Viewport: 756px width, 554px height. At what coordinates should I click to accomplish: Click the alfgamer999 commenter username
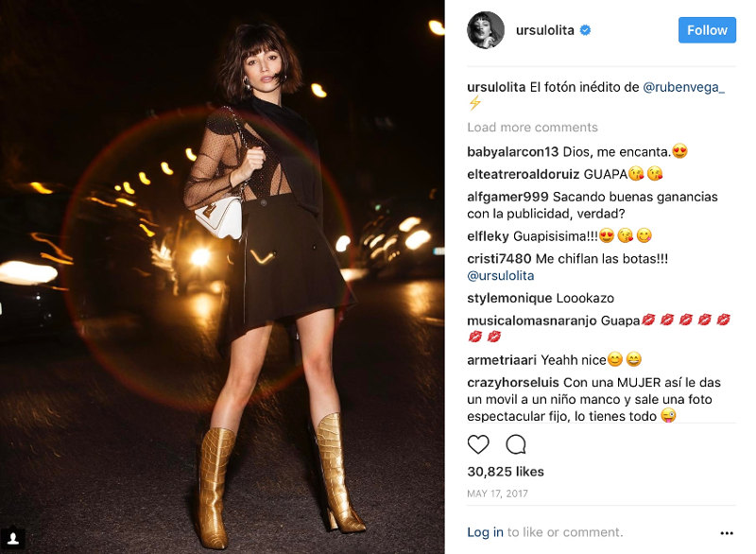tap(507, 197)
